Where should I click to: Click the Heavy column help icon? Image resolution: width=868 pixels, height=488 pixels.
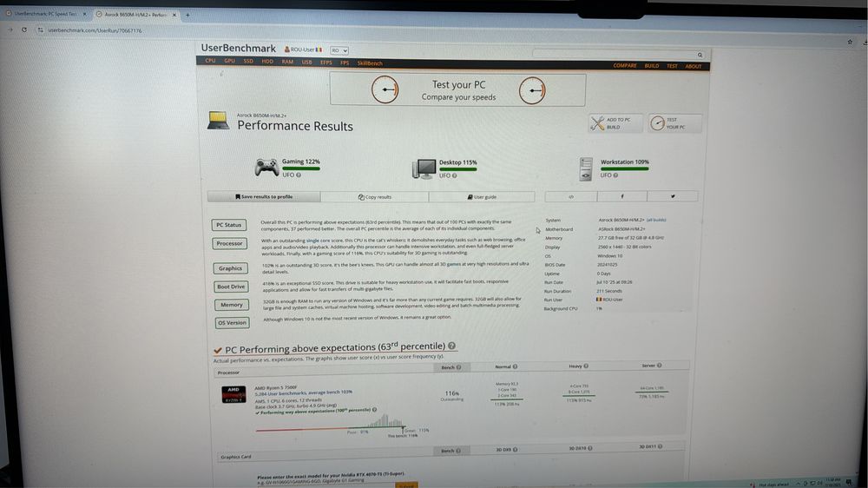586,366
